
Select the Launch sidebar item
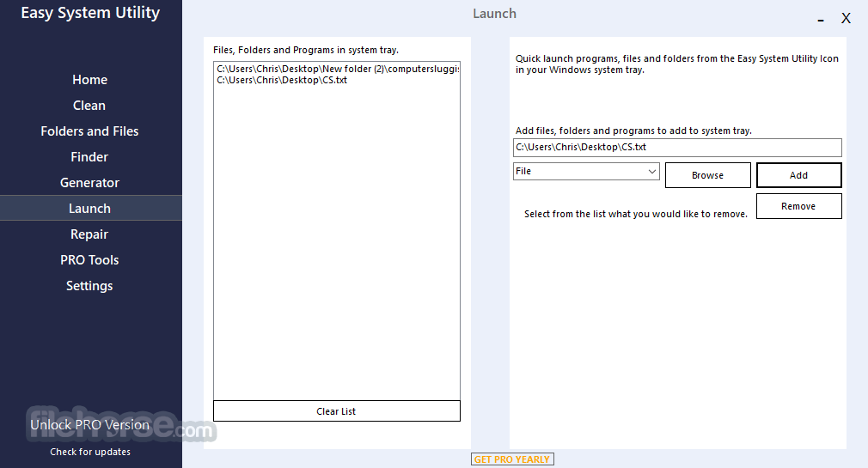91,208
